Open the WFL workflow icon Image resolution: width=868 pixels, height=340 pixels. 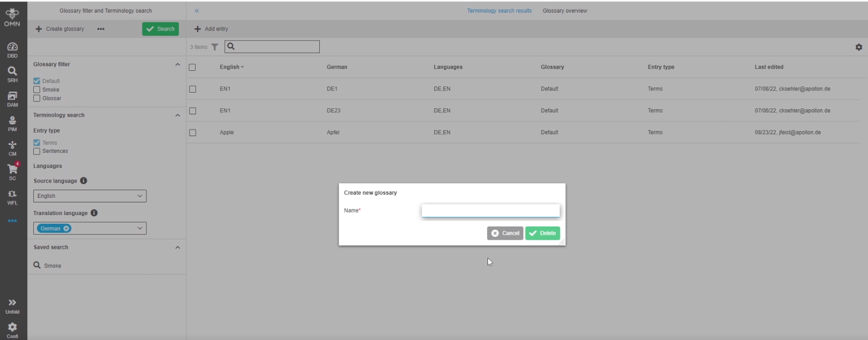point(12,197)
